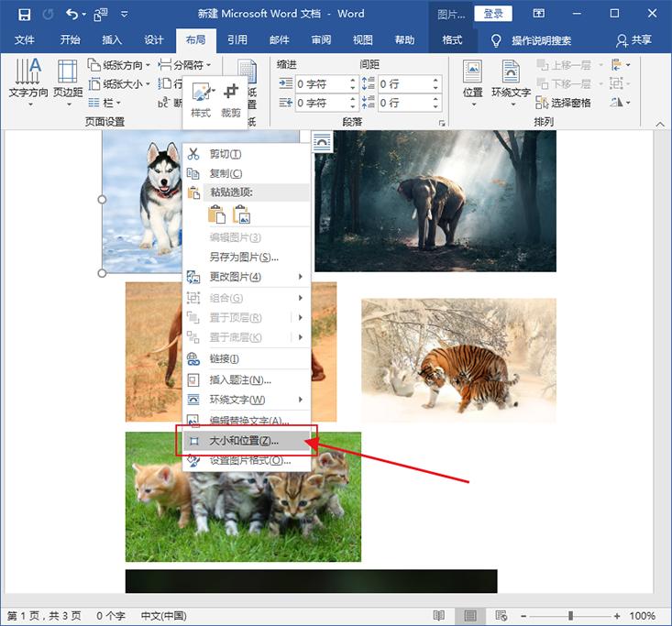Screen dimensions: 672x626
Task: Open the Text Direction (文字方向) tool
Action: click(x=28, y=82)
